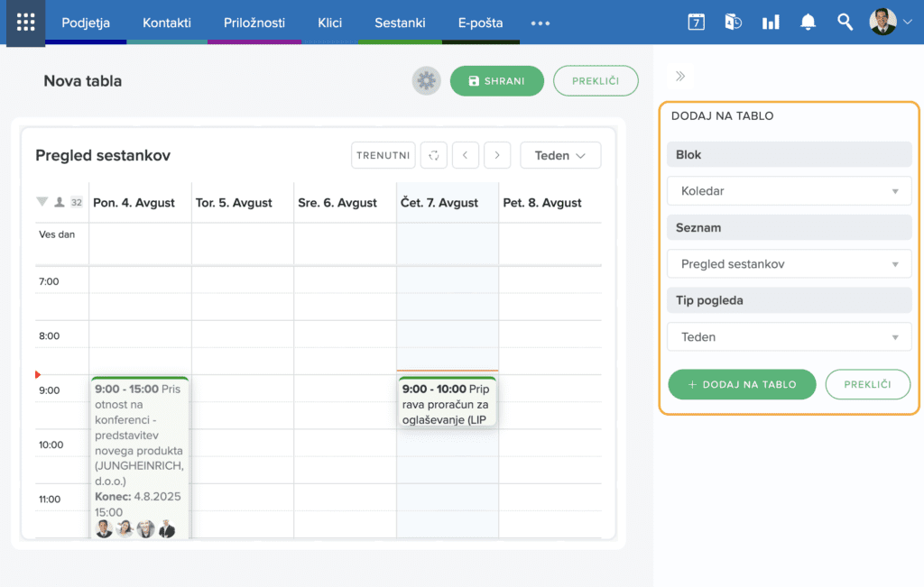Refresh the calendar with the reload icon
The height and width of the screenshot is (587, 924).
tap(434, 155)
